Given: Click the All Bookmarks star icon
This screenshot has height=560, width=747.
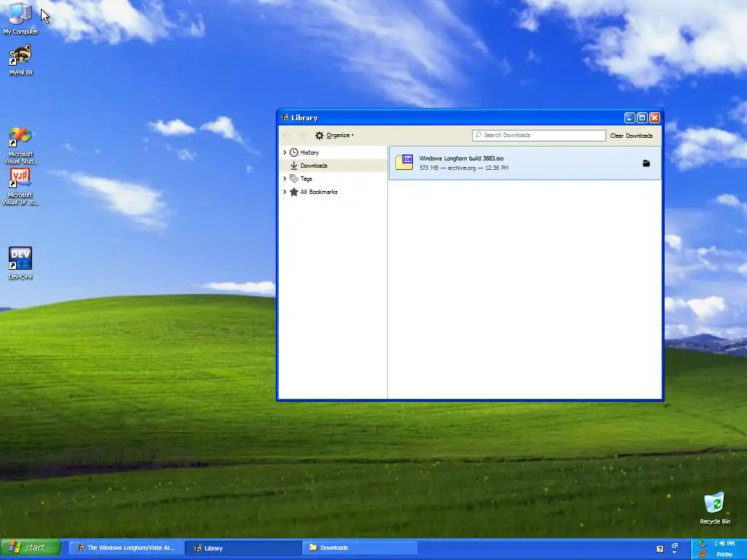Looking at the screenshot, I should 294,192.
